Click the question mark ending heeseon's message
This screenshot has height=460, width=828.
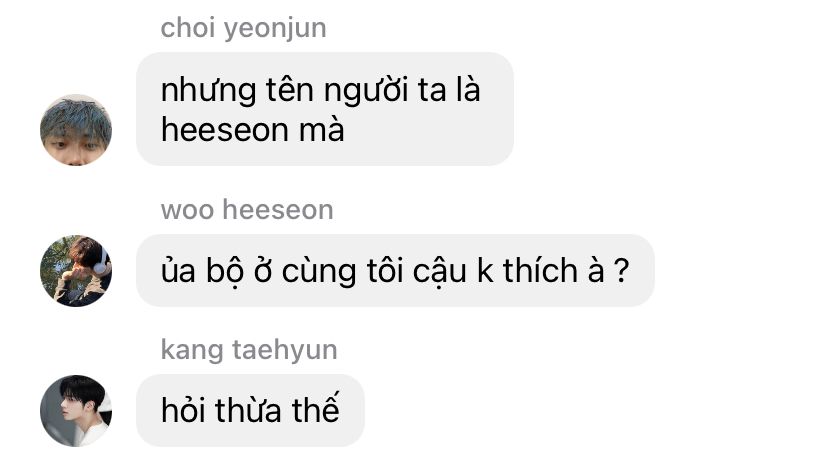(622, 271)
